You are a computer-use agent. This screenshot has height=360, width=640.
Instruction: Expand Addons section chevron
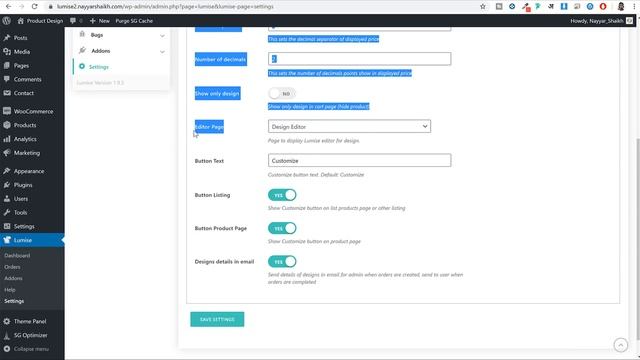pos(162,51)
